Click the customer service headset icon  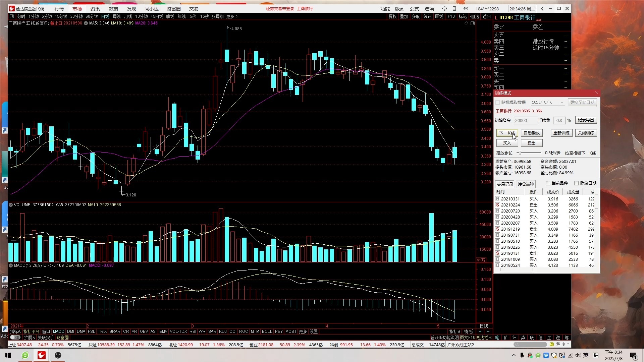tap(444, 9)
